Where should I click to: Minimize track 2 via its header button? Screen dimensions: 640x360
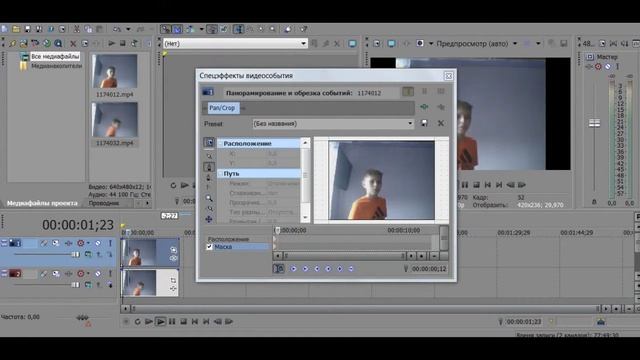click(4, 273)
